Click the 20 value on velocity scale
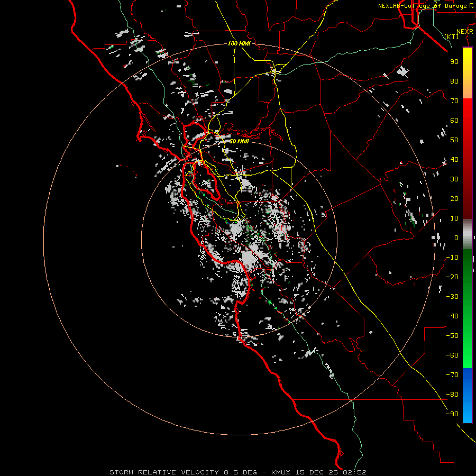476x476 pixels. (454, 199)
